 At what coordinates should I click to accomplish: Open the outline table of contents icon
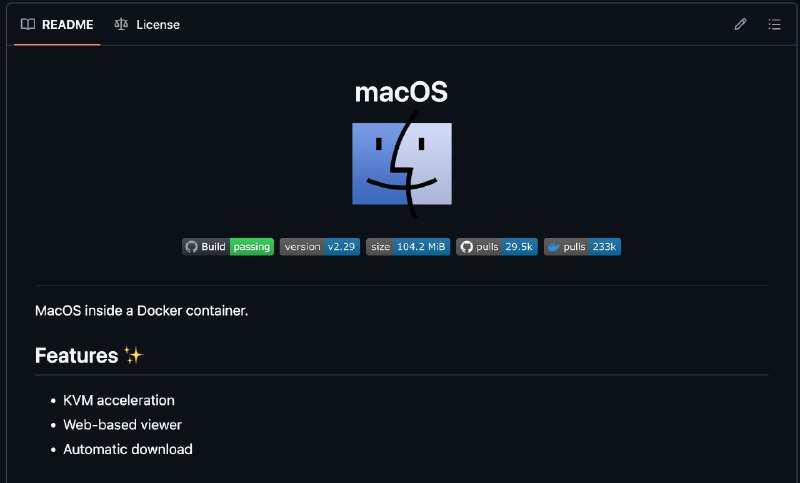(x=774, y=24)
